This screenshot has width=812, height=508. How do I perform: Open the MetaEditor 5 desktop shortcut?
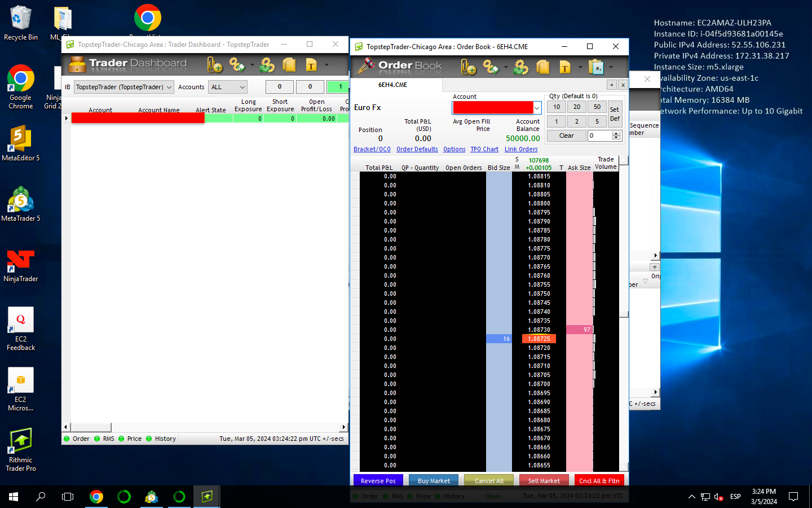(21, 143)
